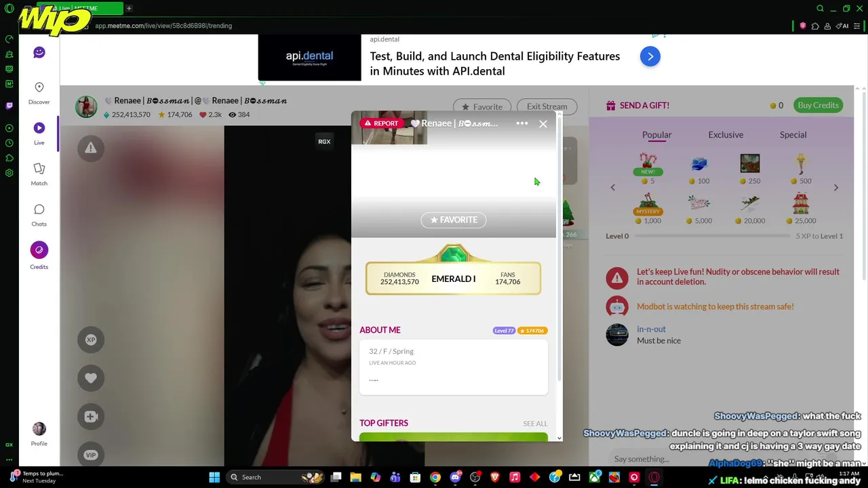
Task: Open the Profile page in sidebar
Action: (x=39, y=434)
